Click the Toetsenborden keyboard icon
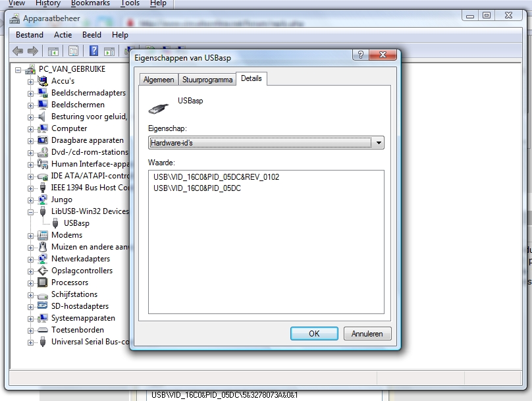This screenshot has width=532, height=401. tap(43, 330)
